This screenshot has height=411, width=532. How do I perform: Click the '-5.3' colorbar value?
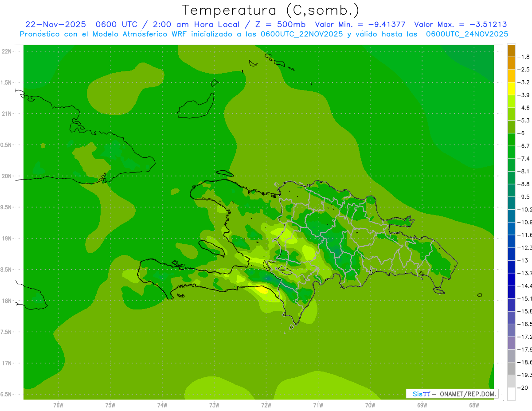click(x=524, y=120)
